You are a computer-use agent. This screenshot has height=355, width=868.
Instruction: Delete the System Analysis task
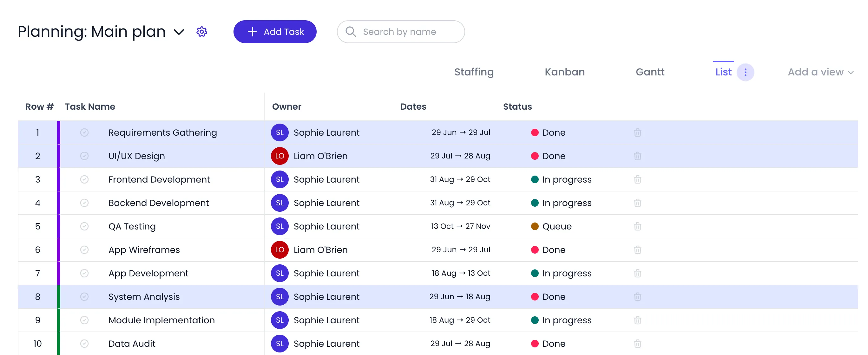click(637, 297)
